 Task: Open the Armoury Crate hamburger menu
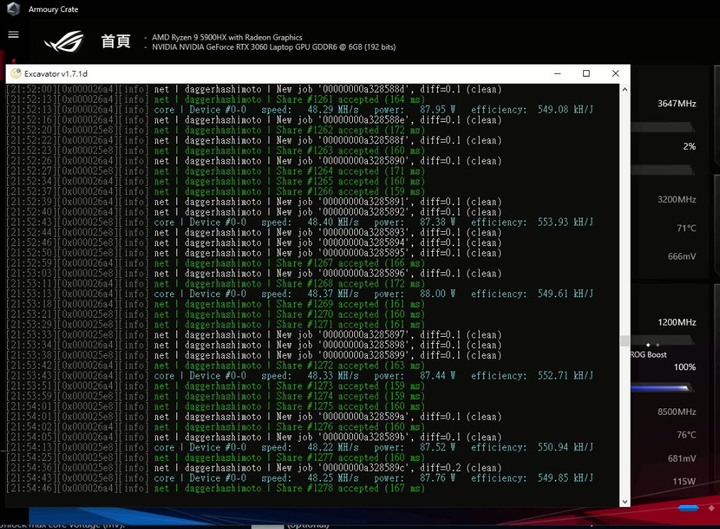13,34
